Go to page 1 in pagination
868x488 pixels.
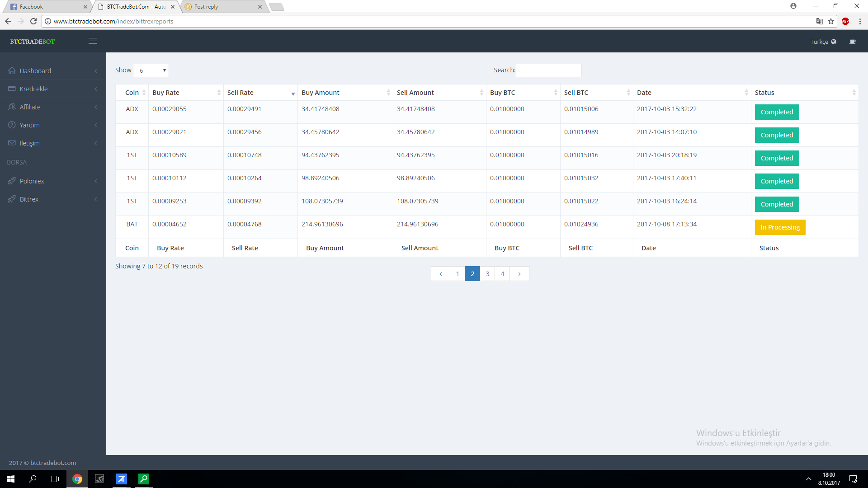458,274
